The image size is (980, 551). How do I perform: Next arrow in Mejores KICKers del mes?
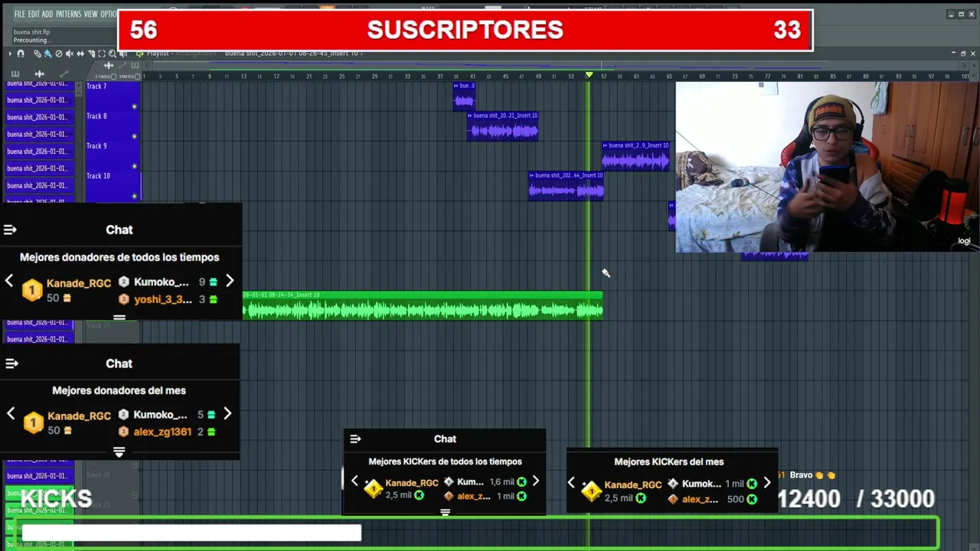pyautogui.click(x=767, y=483)
